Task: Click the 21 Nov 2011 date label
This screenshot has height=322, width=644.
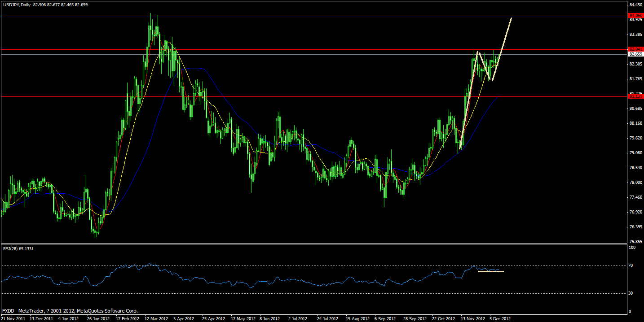Action: (x=13, y=318)
